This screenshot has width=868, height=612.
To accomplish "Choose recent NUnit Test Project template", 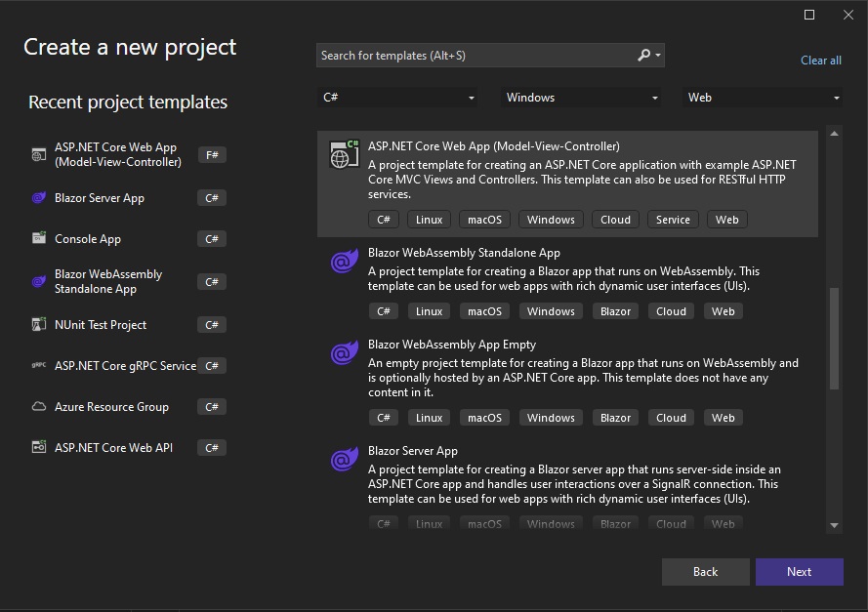I will pos(129,324).
